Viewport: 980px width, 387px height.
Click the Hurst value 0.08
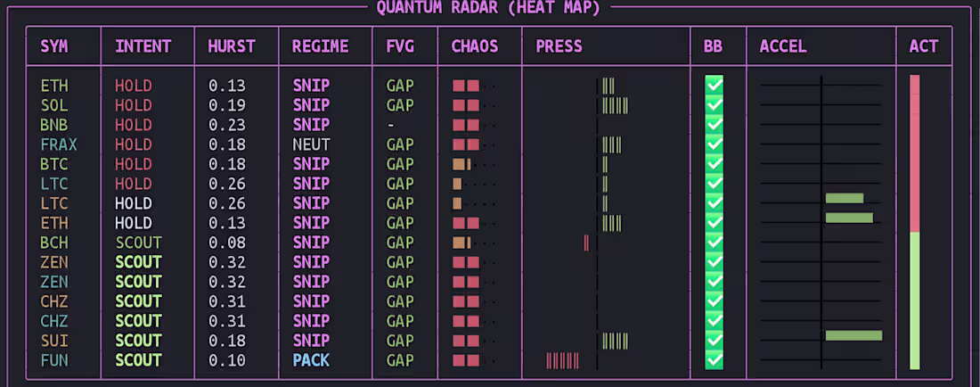click(227, 243)
